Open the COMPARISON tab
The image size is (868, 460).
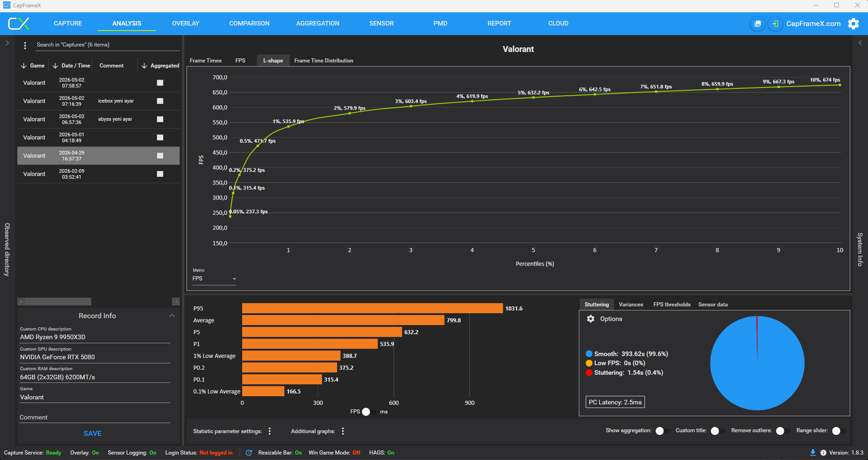pyautogui.click(x=249, y=23)
